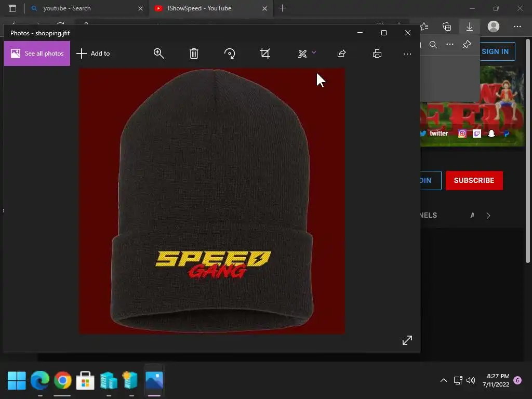This screenshot has width=532, height=399.
Task: Switch to the youtube - Search tab
Action: 67,8
